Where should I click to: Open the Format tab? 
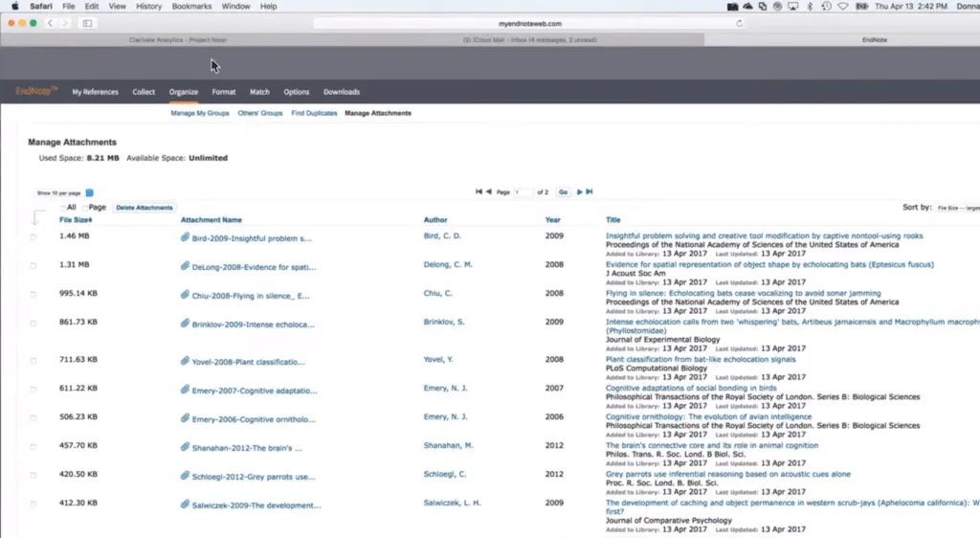click(224, 92)
